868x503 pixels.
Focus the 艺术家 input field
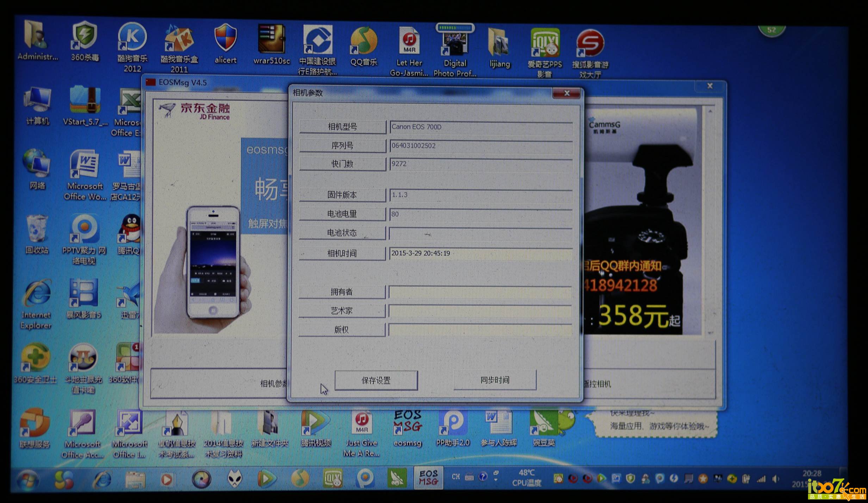tap(480, 311)
